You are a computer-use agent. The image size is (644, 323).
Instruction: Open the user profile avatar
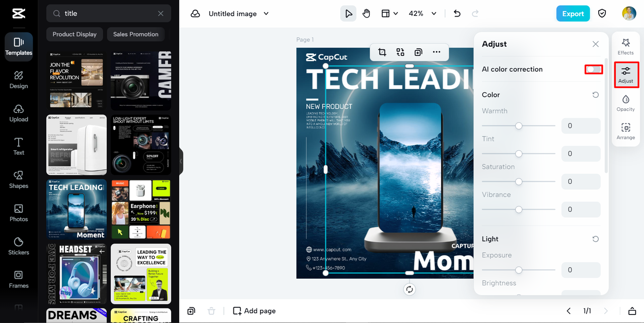629,14
